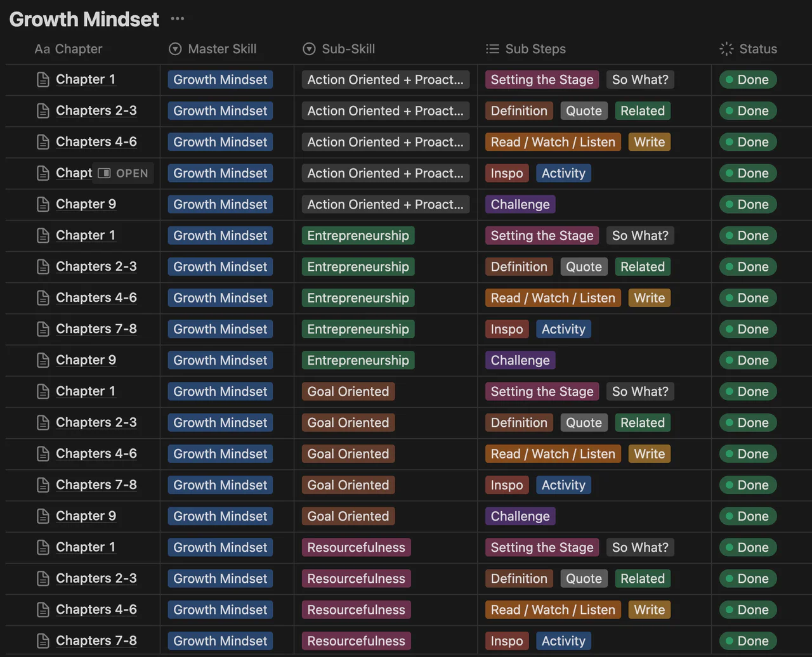This screenshot has width=812, height=657.
Task: Click the select icon beside Sub-Skill header
Action: pos(309,49)
